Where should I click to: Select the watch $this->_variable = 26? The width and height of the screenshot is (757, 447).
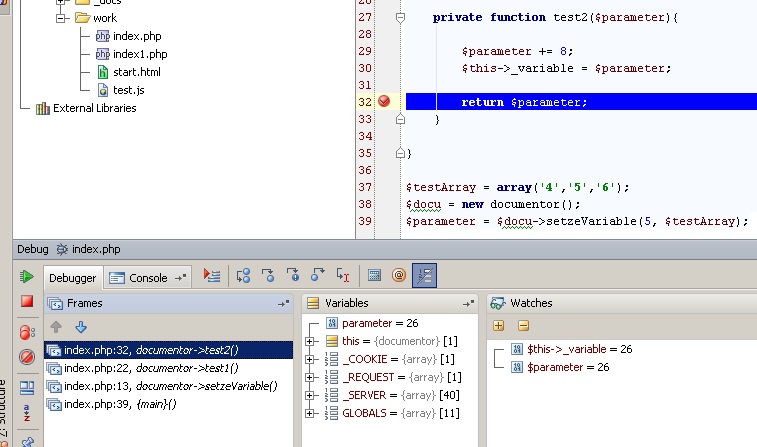click(x=572, y=349)
